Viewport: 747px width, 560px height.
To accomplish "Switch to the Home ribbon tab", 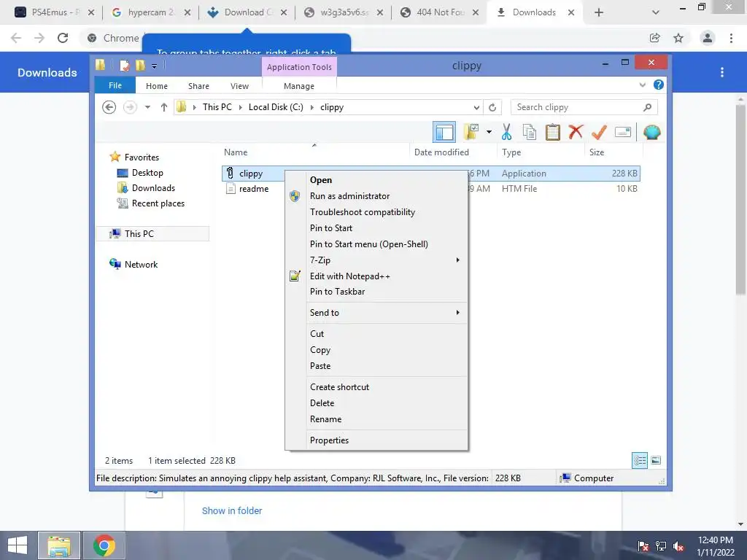I will (157, 86).
